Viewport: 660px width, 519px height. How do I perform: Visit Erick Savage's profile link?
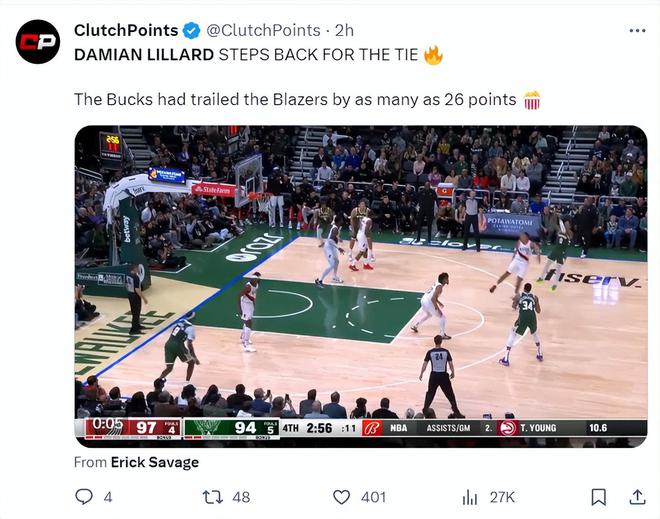click(154, 462)
